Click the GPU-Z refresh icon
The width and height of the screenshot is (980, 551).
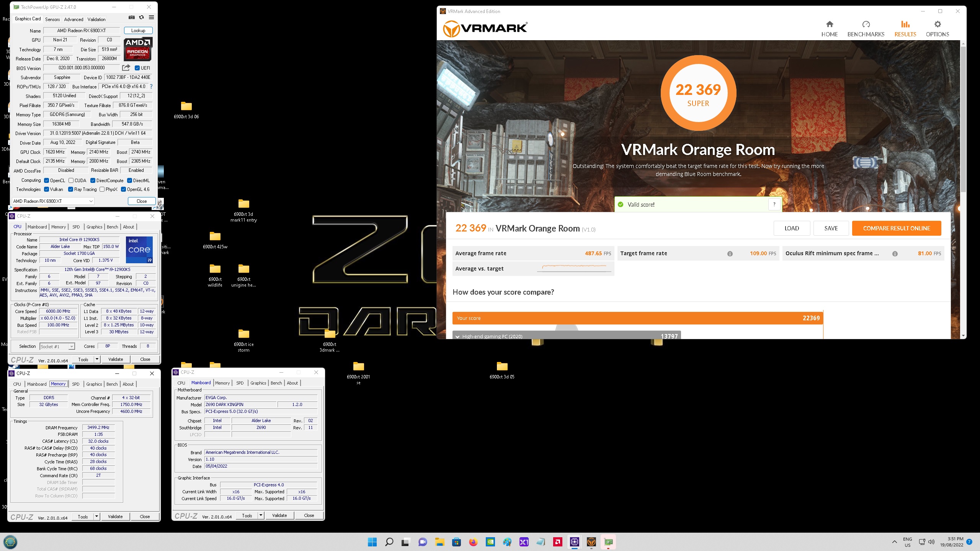(x=141, y=18)
